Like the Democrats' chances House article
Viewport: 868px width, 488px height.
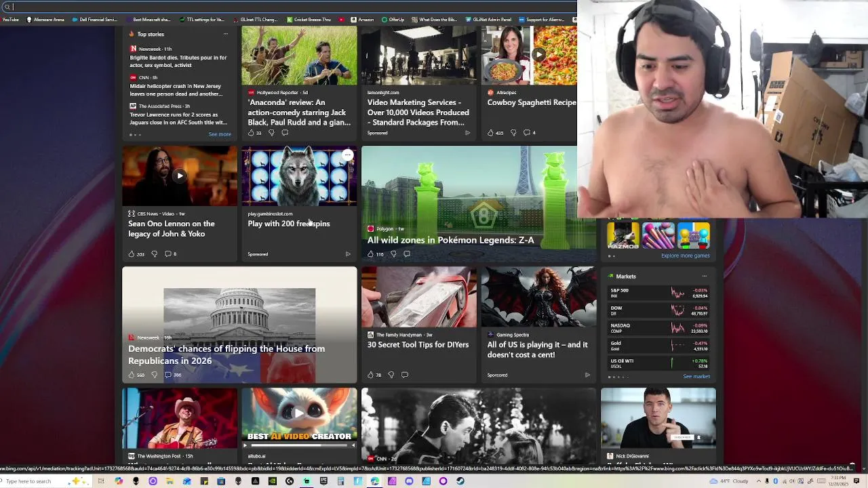pyautogui.click(x=132, y=375)
